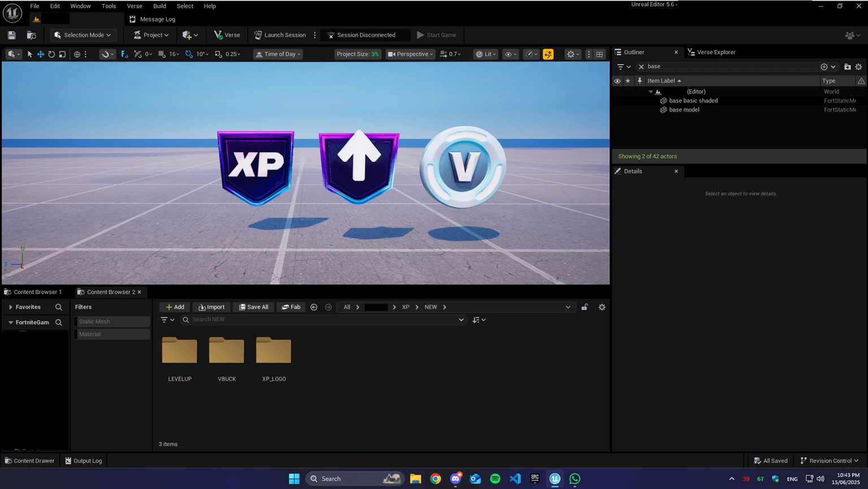Open the Build menu

tap(159, 6)
